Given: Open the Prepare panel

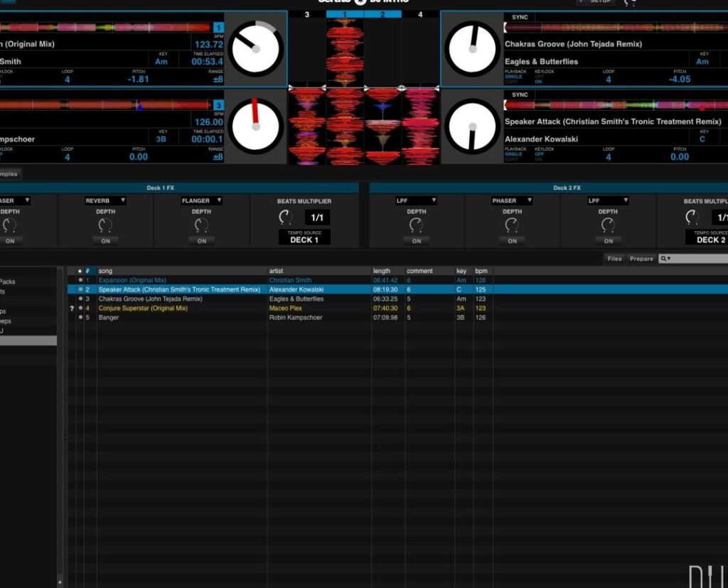Looking at the screenshot, I should 641,259.
